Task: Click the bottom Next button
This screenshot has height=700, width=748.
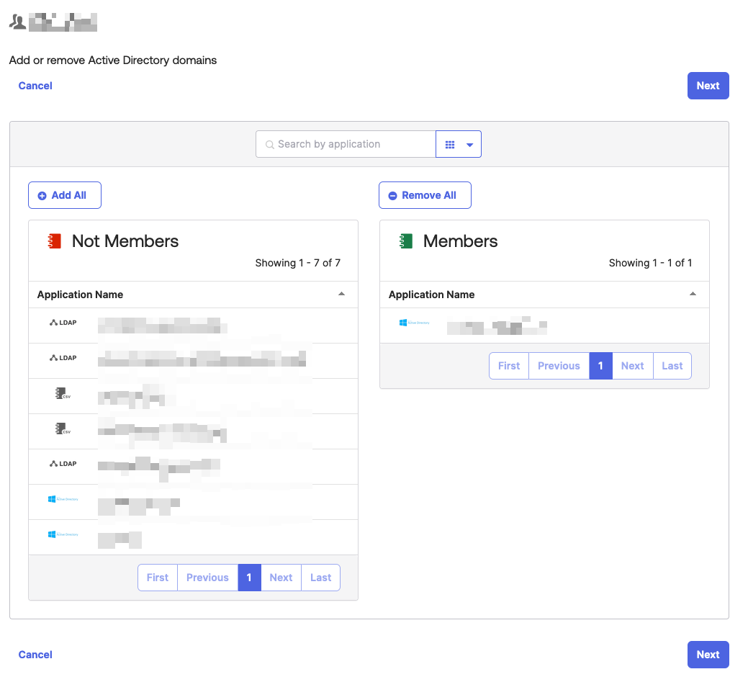Action: [708, 655]
